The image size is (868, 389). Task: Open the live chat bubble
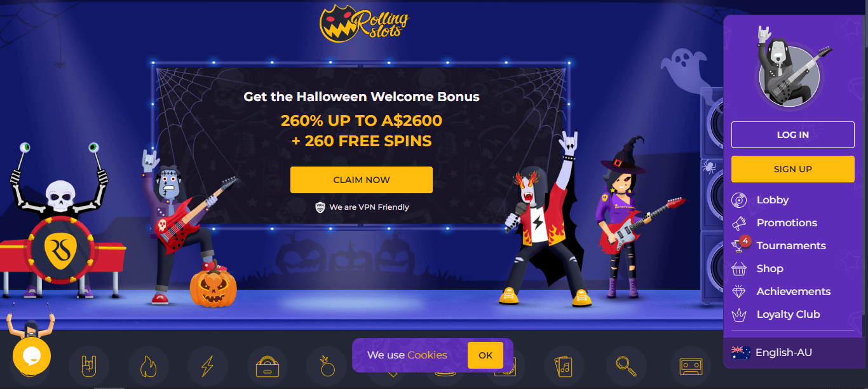coord(32,356)
